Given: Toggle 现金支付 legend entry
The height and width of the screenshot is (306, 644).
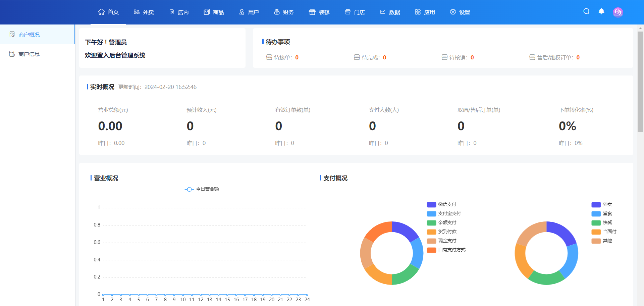Looking at the screenshot, I should (441, 241).
